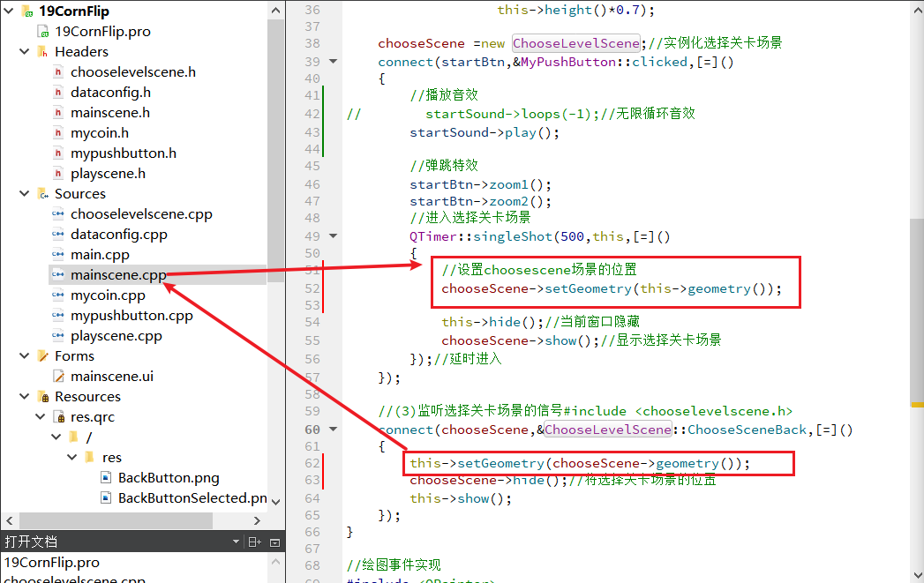Click the BackButton.png image icon
Screen dimensions: 924x583
click(x=106, y=477)
